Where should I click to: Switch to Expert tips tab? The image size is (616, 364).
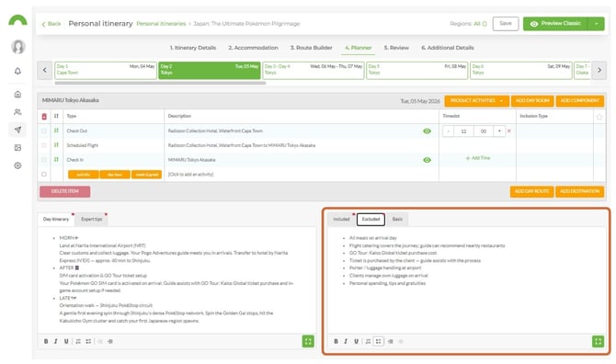pyautogui.click(x=92, y=219)
